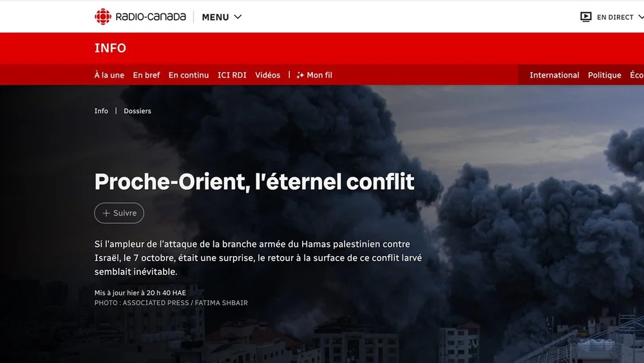Click the Radio-Canada gem logo icon

coord(102,17)
